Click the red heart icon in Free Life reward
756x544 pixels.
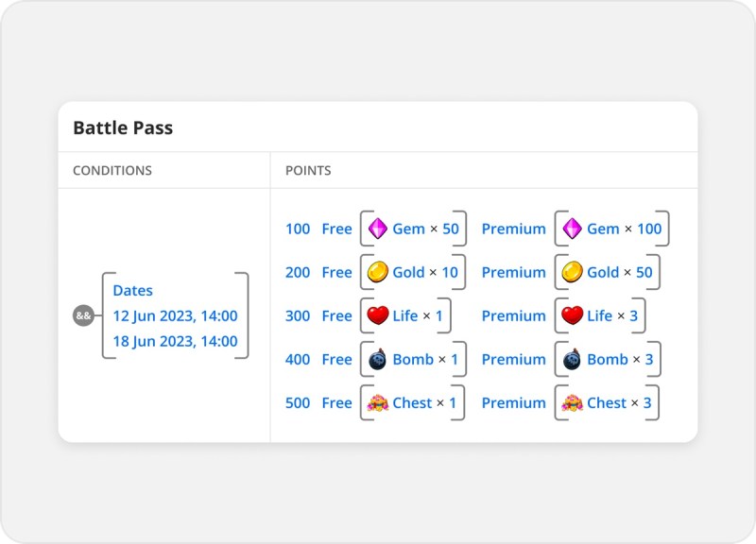[x=377, y=315]
